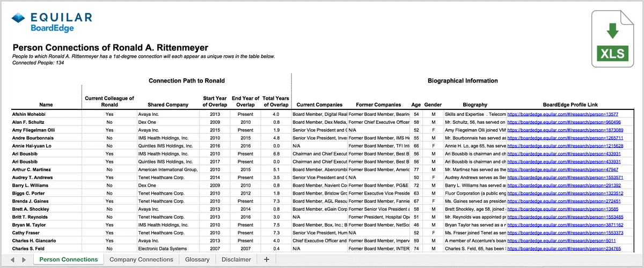
Task: Open Andre Bourbonnais profile link
Action: [x=565, y=138]
